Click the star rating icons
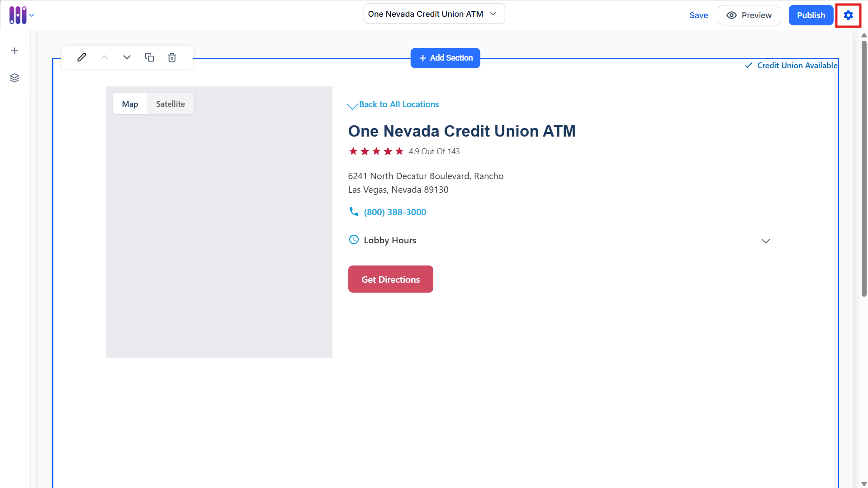The width and height of the screenshot is (868, 488). (376, 151)
